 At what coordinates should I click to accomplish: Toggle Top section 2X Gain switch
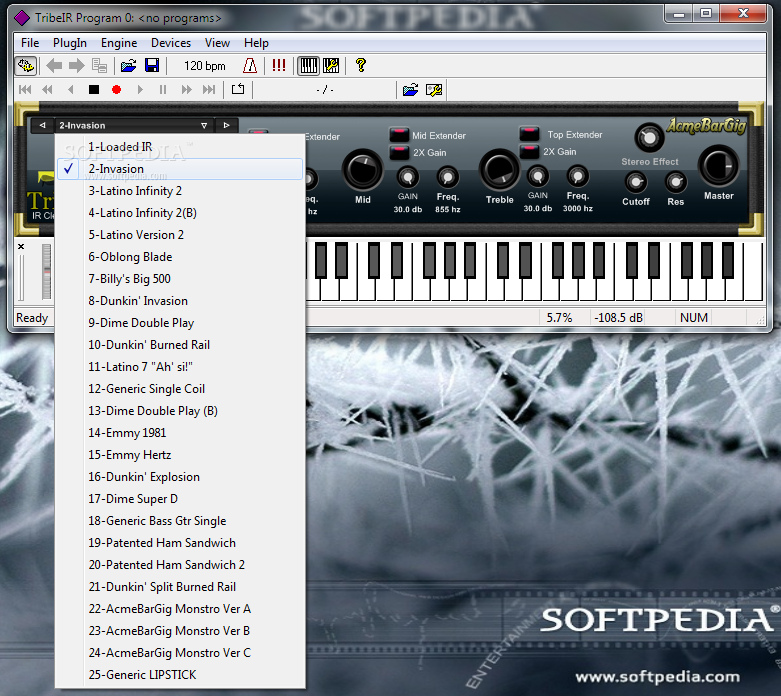tap(529, 151)
